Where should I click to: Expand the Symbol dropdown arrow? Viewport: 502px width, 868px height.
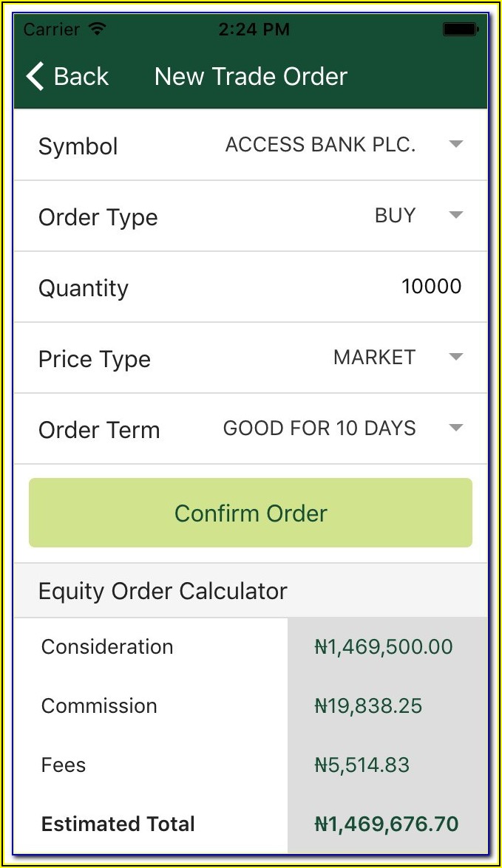pyautogui.click(x=456, y=144)
